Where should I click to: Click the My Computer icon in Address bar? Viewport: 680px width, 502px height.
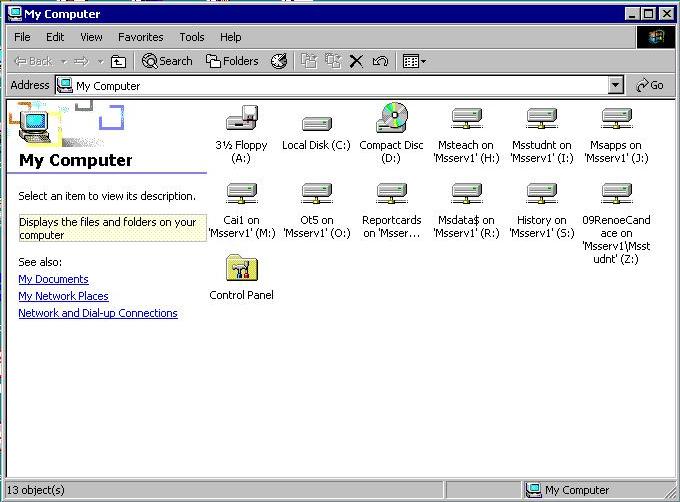coord(65,85)
